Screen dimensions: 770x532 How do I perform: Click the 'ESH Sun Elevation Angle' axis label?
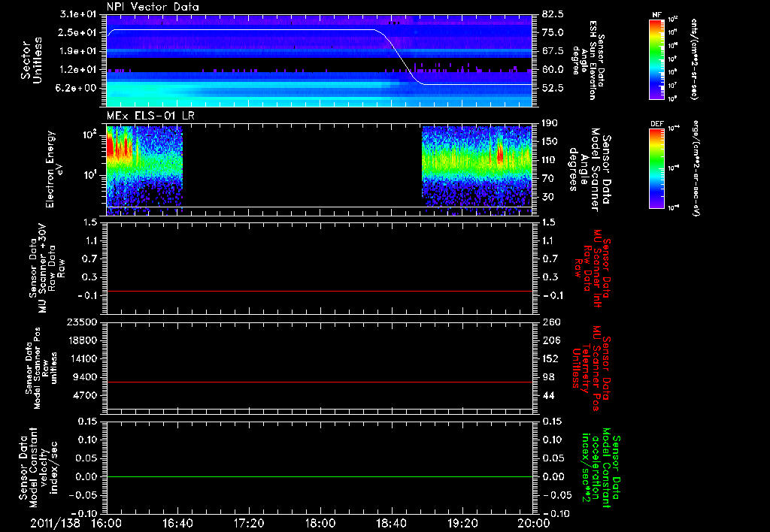[x=588, y=60]
